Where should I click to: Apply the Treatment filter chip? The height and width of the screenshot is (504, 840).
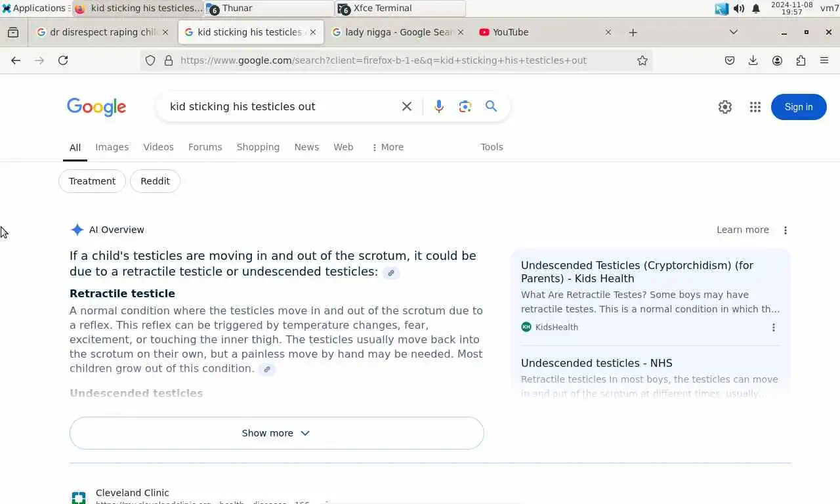coord(92,181)
